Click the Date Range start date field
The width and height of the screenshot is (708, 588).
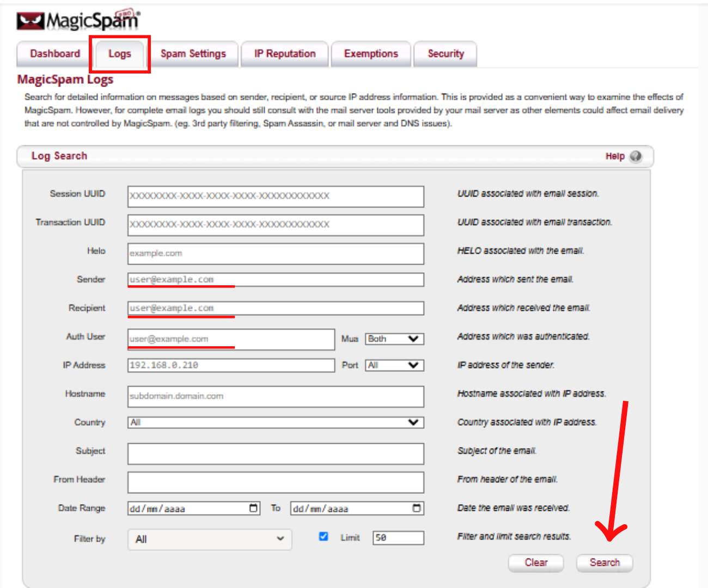pos(194,509)
